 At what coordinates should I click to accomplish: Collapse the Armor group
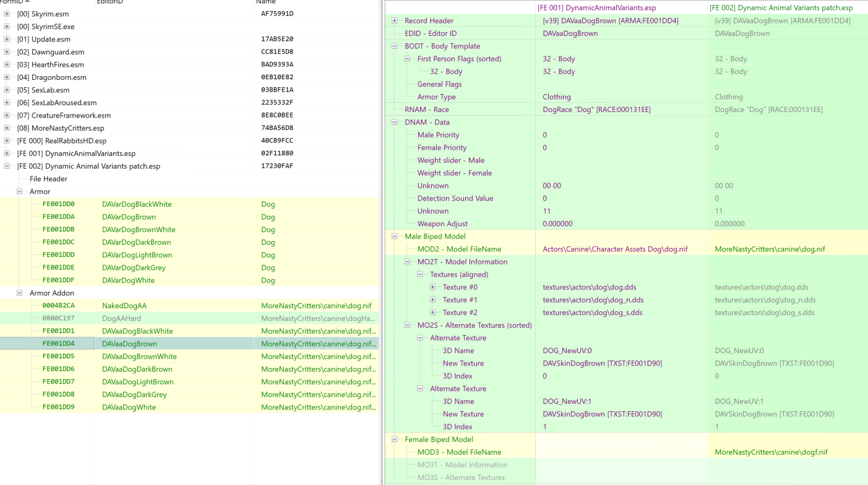[20, 191]
